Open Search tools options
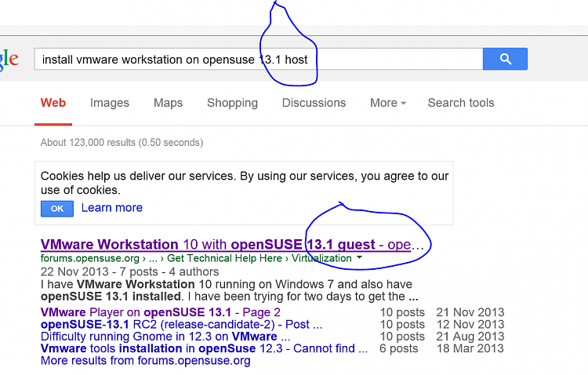 point(461,103)
